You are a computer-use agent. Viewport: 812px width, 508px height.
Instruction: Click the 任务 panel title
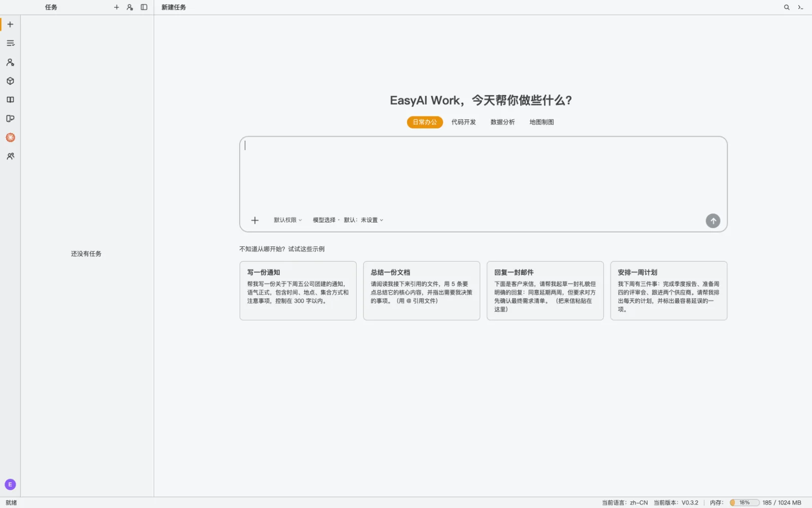(51, 7)
